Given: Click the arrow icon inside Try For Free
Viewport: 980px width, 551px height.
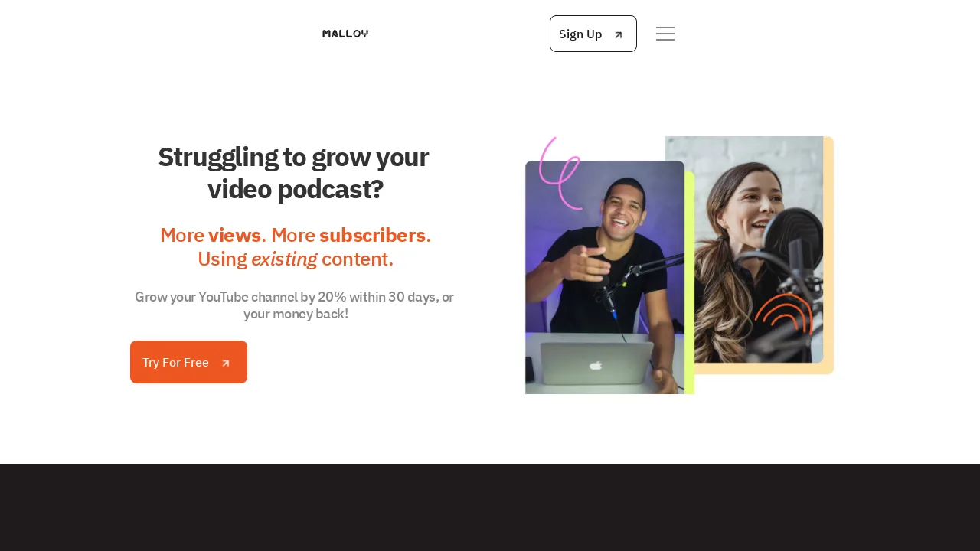Looking at the screenshot, I should coord(226,363).
